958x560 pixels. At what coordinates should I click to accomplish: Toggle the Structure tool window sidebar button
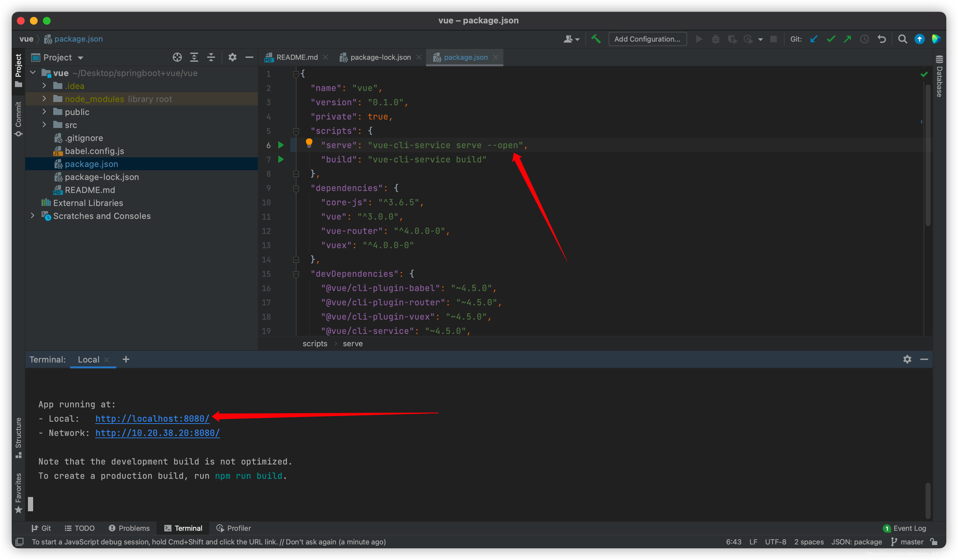(18, 437)
